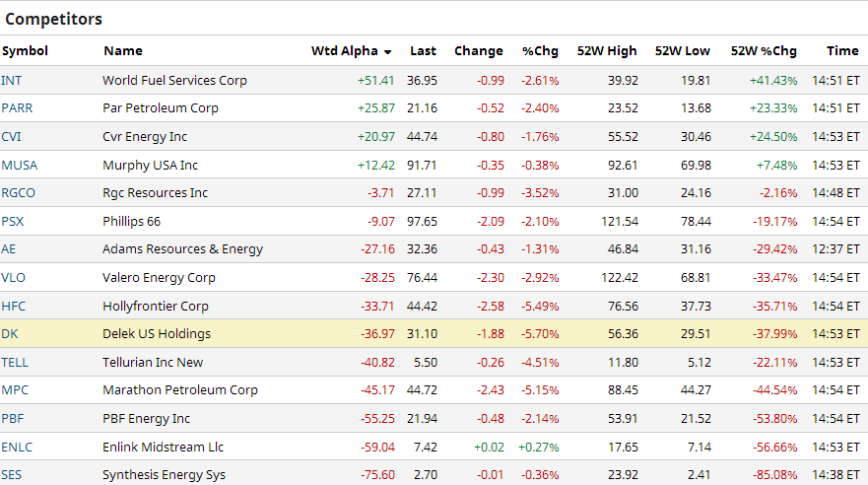Open the VLO symbol link
This screenshot has height=485, width=868.
pyautogui.click(x=13, y=278)
